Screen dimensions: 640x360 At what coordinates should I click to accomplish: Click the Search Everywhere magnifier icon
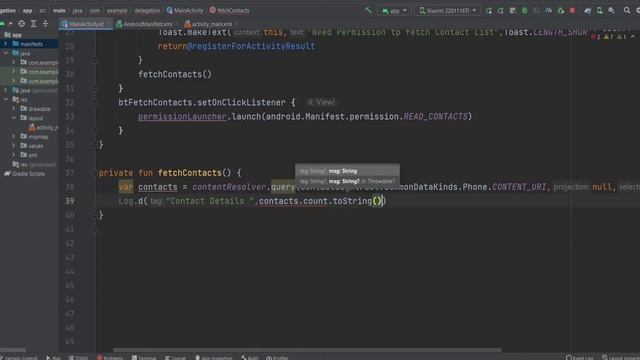(627, 11)
